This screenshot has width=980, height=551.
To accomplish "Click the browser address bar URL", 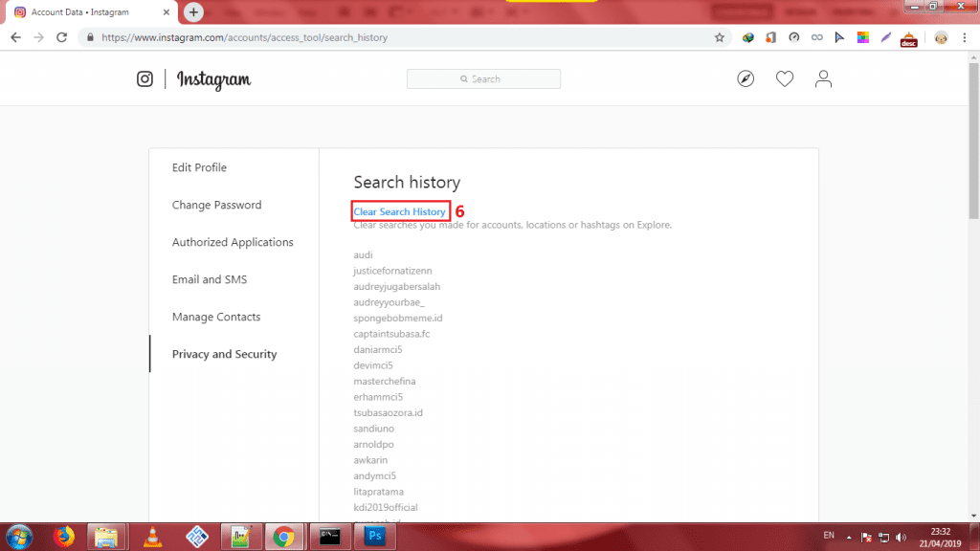I will pyautogui.click(x=244, y=37).
